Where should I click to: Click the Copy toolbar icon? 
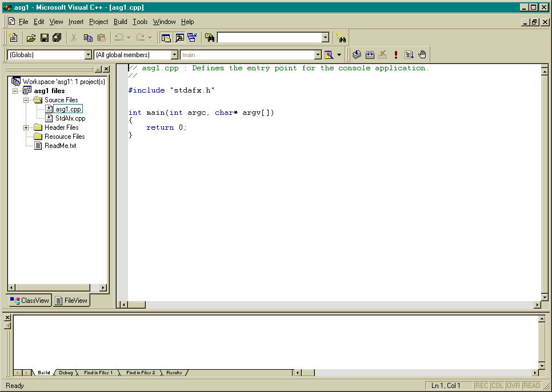coord(88,37)
